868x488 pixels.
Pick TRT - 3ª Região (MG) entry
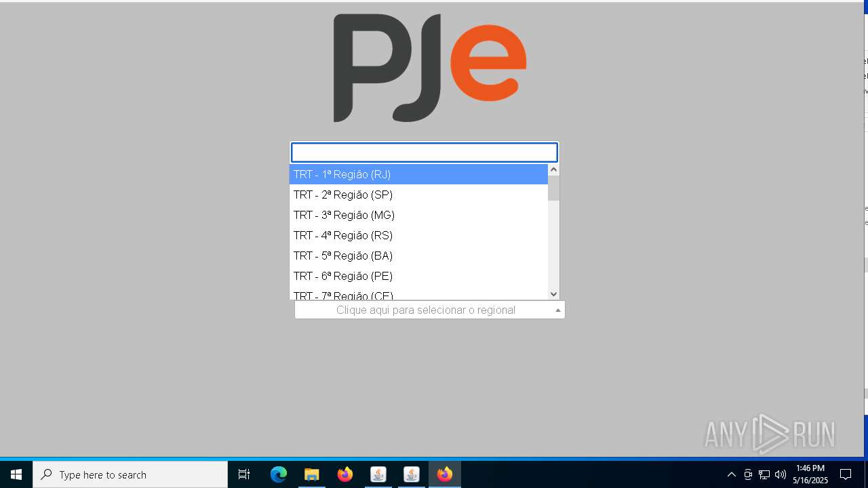418,215
